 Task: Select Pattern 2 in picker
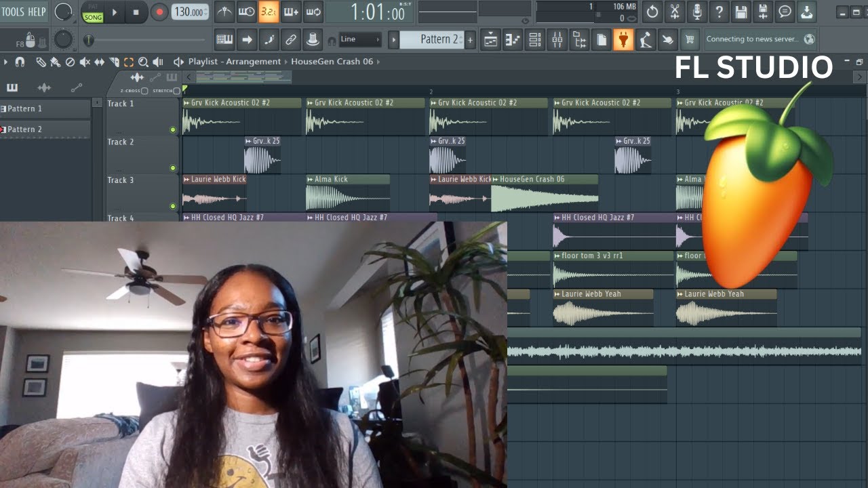pos(45,129)
